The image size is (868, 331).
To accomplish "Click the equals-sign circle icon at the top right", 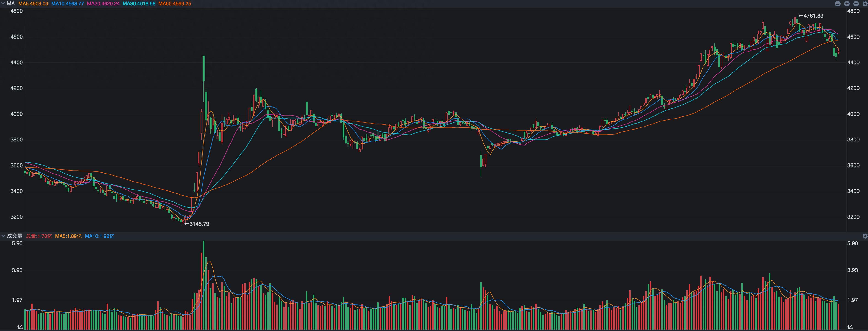I will pyautogui.click(x=838, y=4).
